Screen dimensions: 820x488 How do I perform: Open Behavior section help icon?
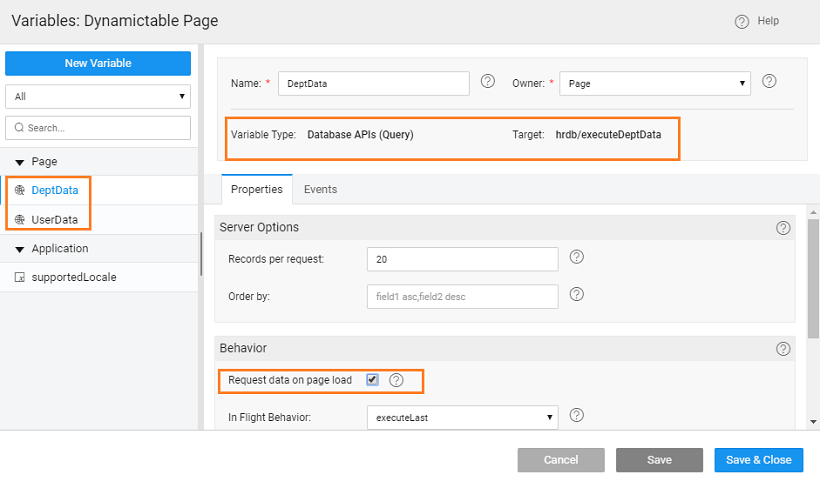tap(783, 349)
